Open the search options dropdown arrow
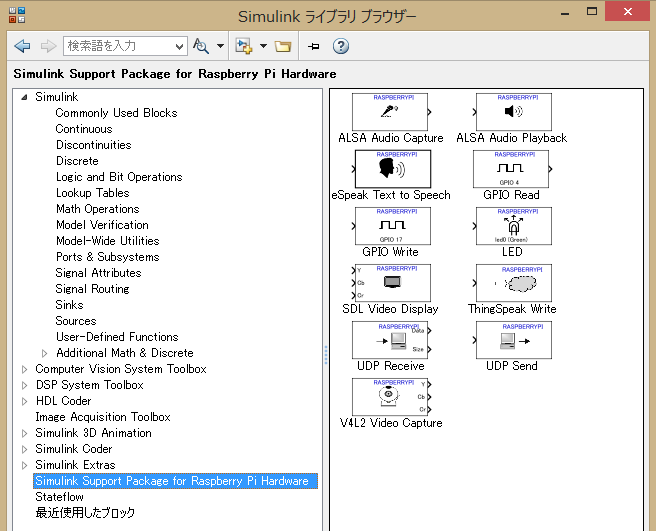Image resolution: width=656 pixels, height=531 pixels. (x=218, y=46)
